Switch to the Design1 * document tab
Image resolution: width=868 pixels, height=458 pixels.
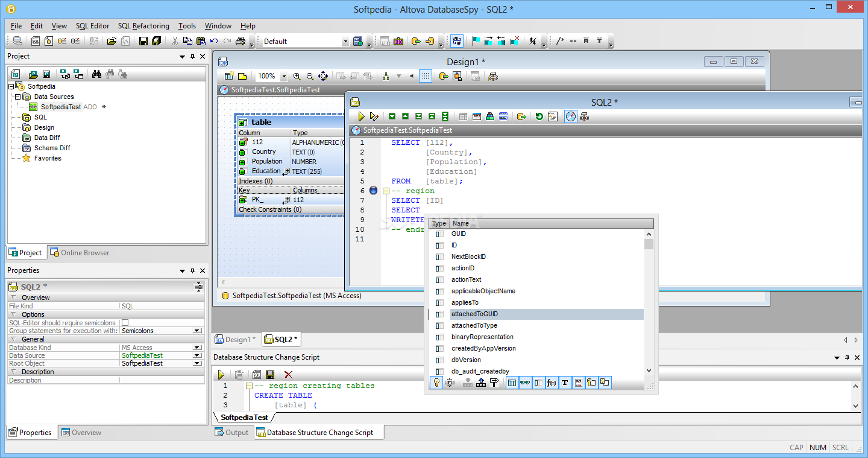point(237,340)
